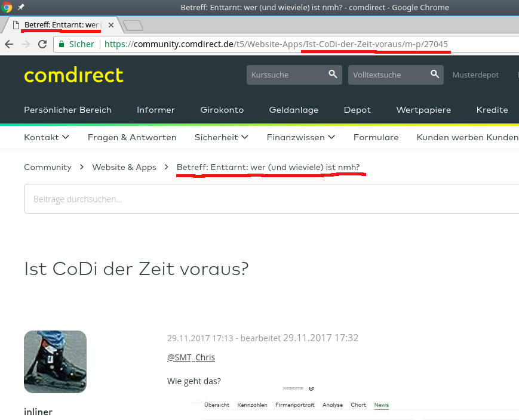Open the Depot menu item
The height and width of the screenshot is (420, 519).
pos(357,110)
